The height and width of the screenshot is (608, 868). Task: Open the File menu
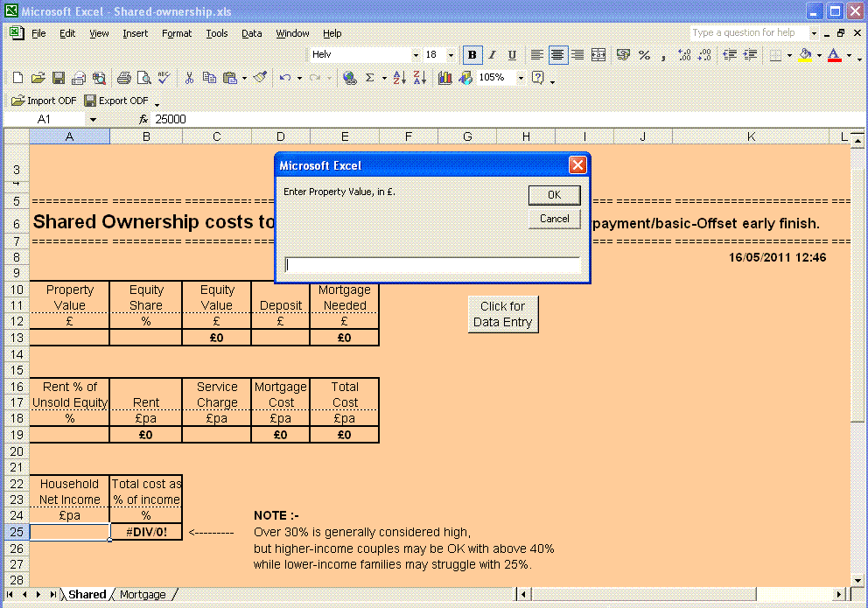(x=38, y=34)
